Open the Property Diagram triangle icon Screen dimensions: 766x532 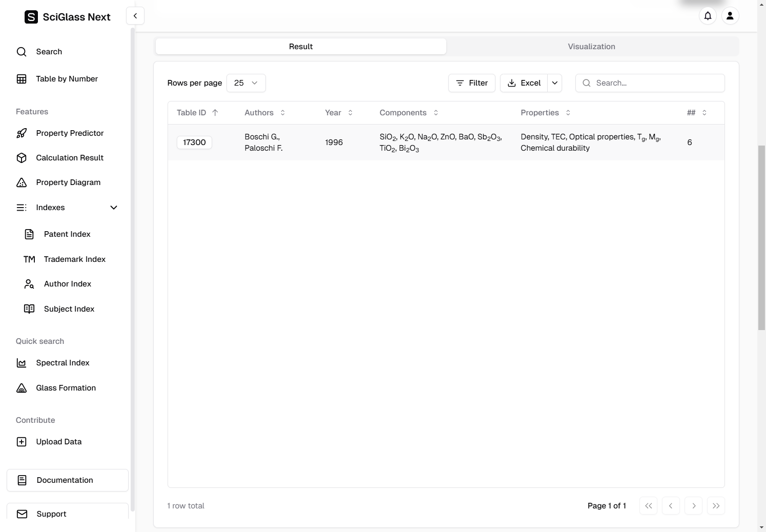(22, 182)
